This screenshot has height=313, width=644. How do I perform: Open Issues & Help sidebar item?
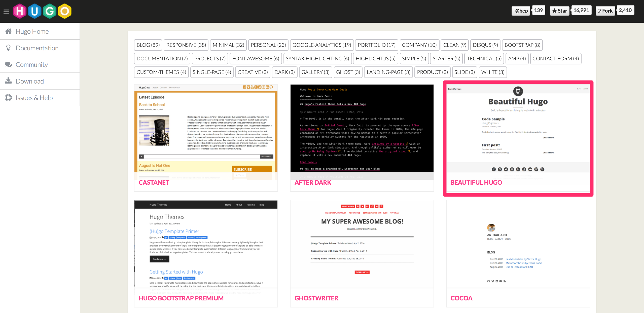click(40, 98)
